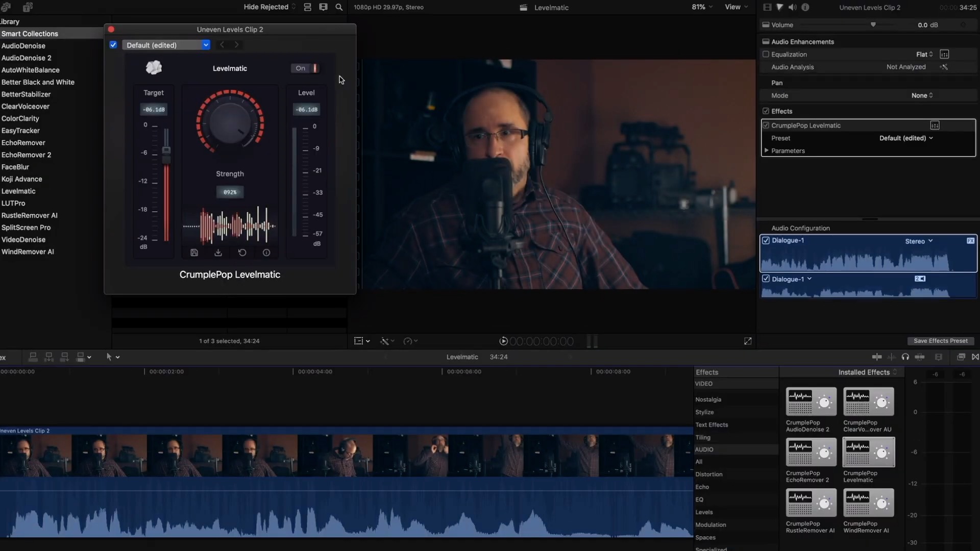Open the Pan Mode None dropdown

(922, 95)
